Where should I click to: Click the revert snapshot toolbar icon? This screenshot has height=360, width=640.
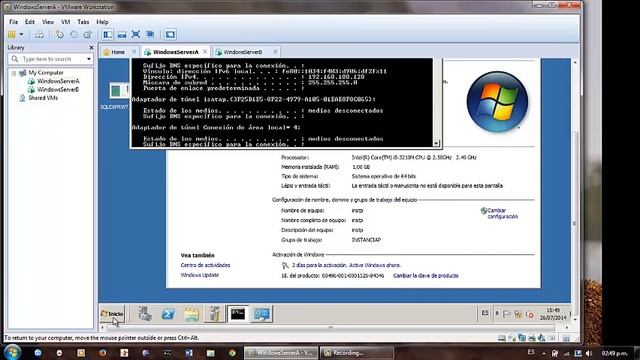coord(74,35)
